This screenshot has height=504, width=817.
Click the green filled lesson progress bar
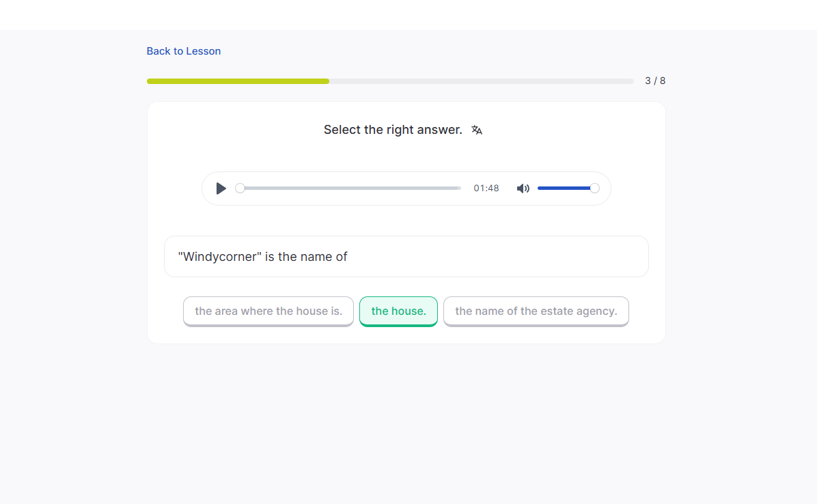pyautogui.click(x=238, y=81)
